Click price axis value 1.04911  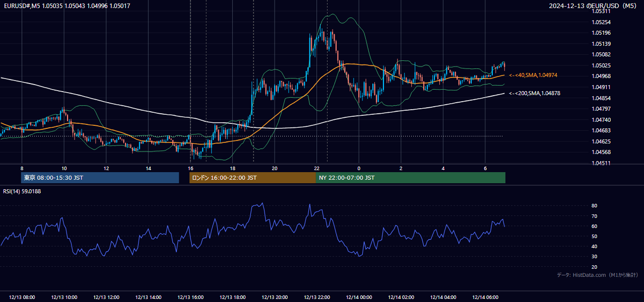coord(601,87)
